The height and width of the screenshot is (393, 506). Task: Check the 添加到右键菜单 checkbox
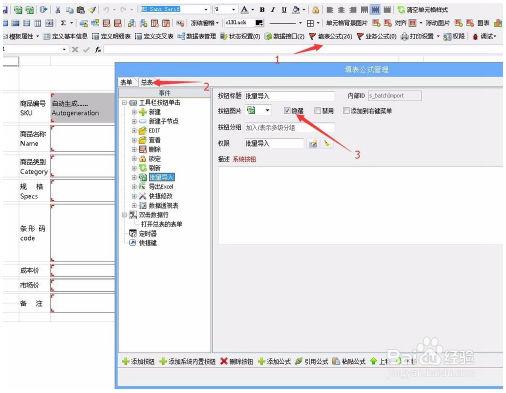(346, 111)
